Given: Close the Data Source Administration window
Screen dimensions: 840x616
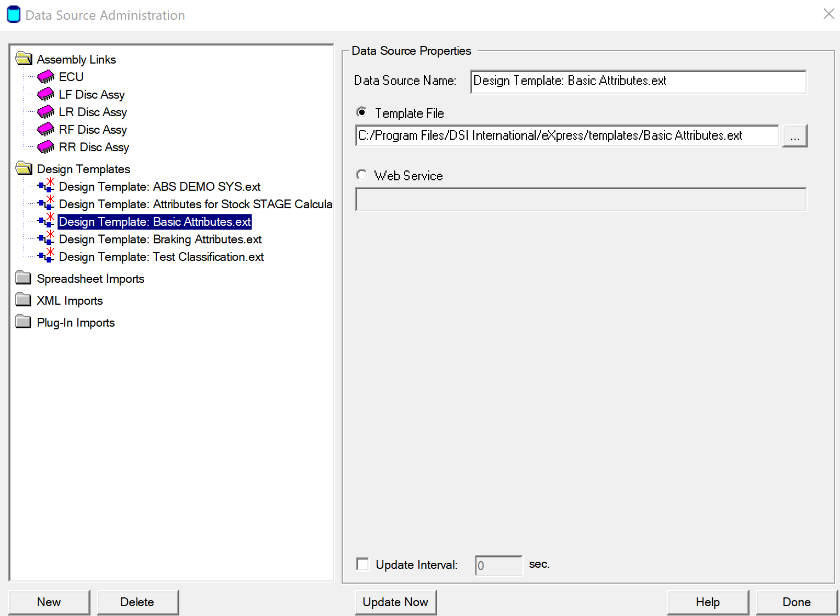Looking at the screenshot, I should (828, 14).
